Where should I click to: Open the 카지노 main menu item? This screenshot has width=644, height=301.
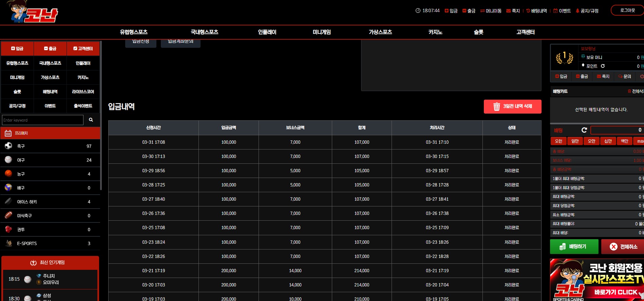(435, 32)
